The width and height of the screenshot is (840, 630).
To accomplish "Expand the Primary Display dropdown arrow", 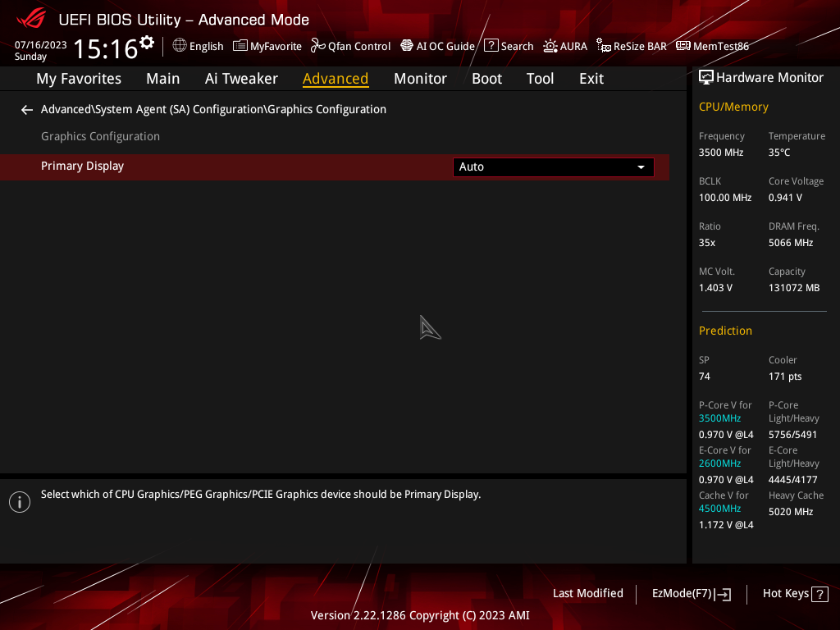I will click(641, 167).
